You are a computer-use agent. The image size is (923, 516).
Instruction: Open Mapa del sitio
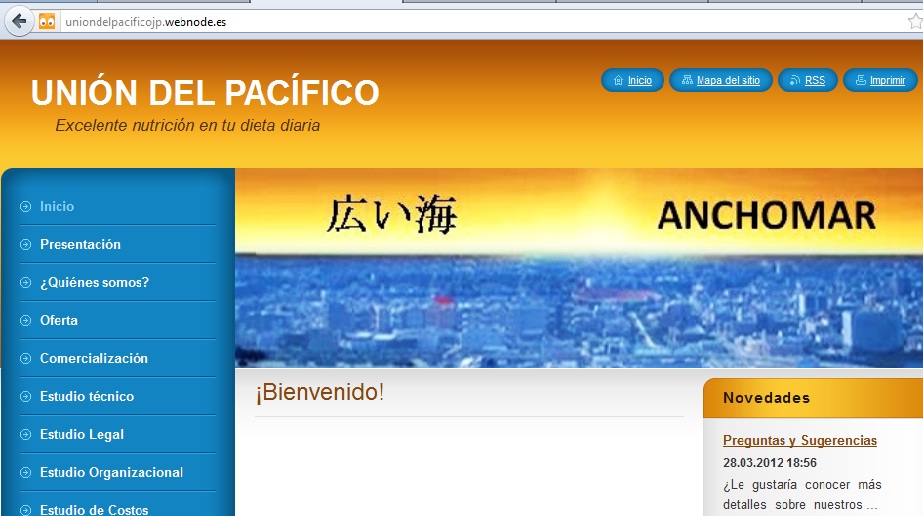(x=720, y=80)
